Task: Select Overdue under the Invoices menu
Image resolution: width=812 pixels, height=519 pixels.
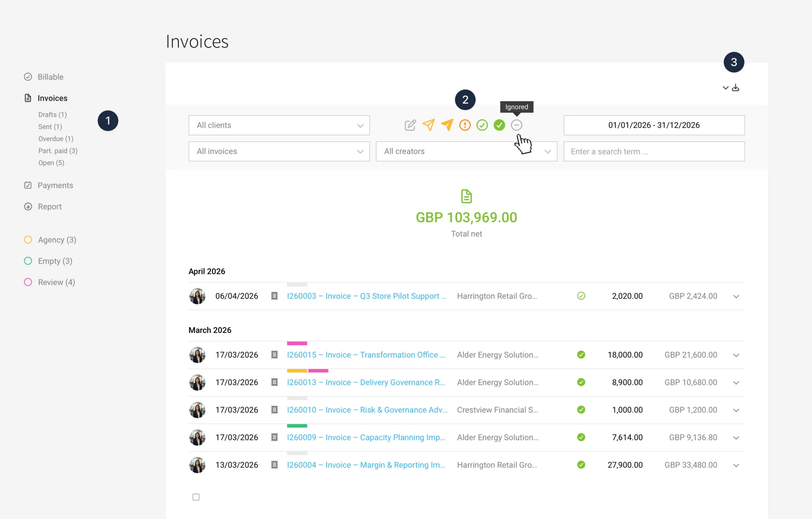Action: 56,138
